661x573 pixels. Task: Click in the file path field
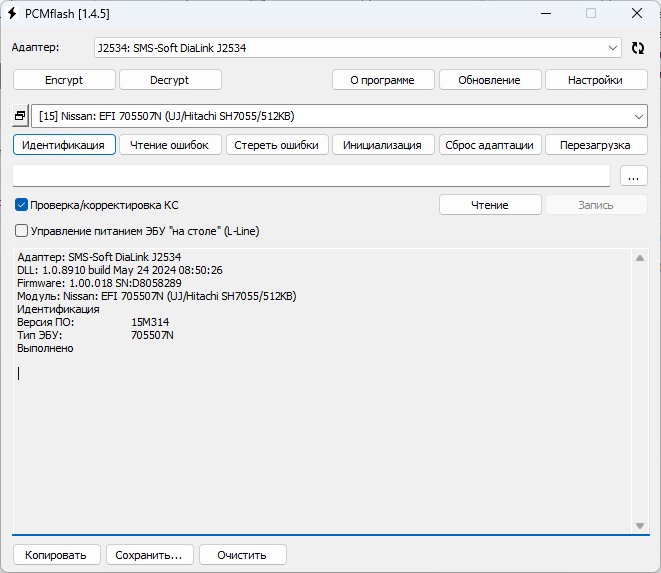point(310,176)
